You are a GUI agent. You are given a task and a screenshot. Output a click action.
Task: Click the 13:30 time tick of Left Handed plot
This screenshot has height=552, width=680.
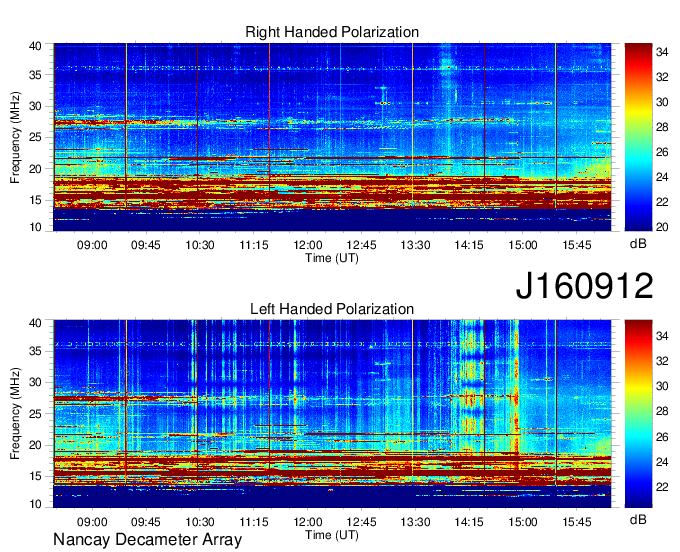[415, 522]
